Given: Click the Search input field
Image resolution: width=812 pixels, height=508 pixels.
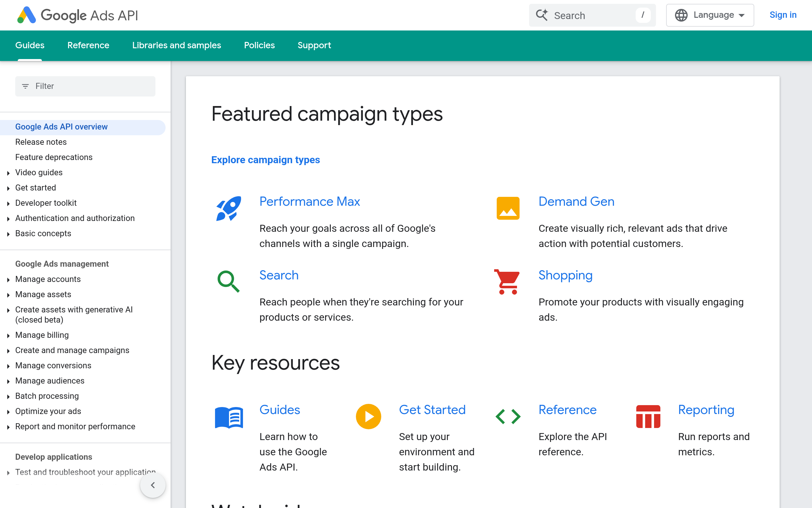Looking at the screenshot, I should pos(592,15).
